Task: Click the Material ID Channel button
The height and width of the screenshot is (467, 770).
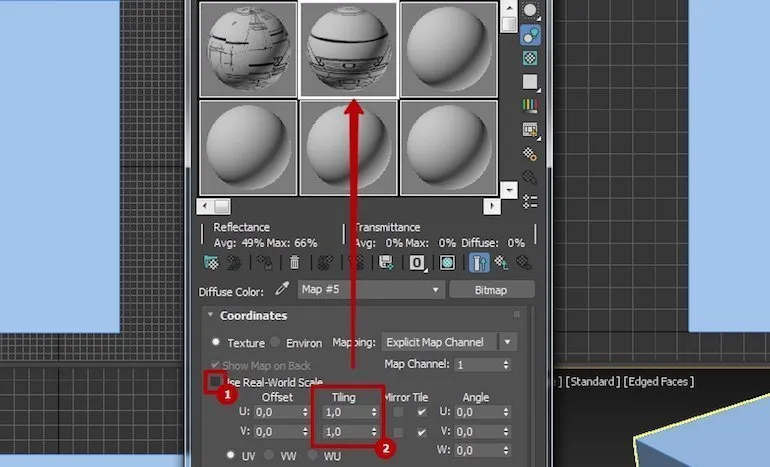Action: click(x=417, y=263)
